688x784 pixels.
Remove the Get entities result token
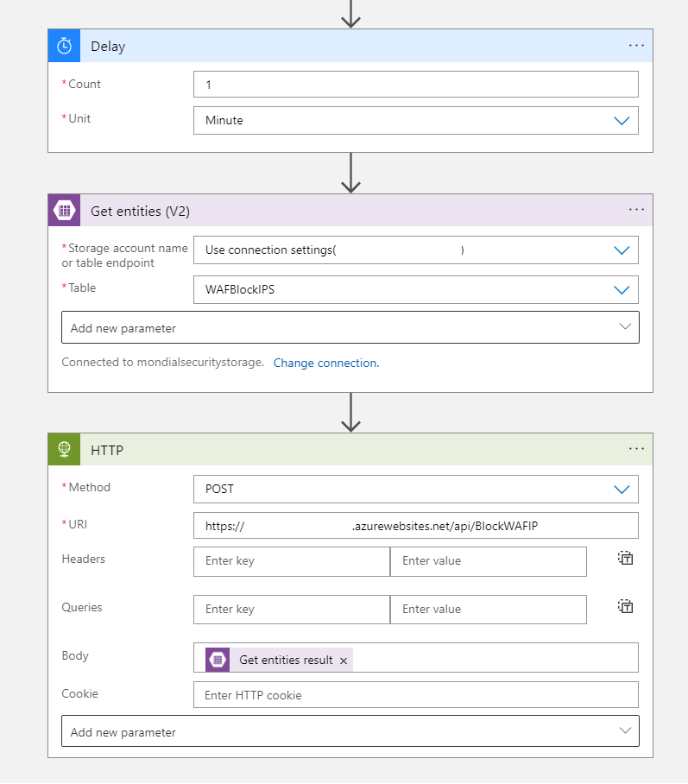(344, 661)
